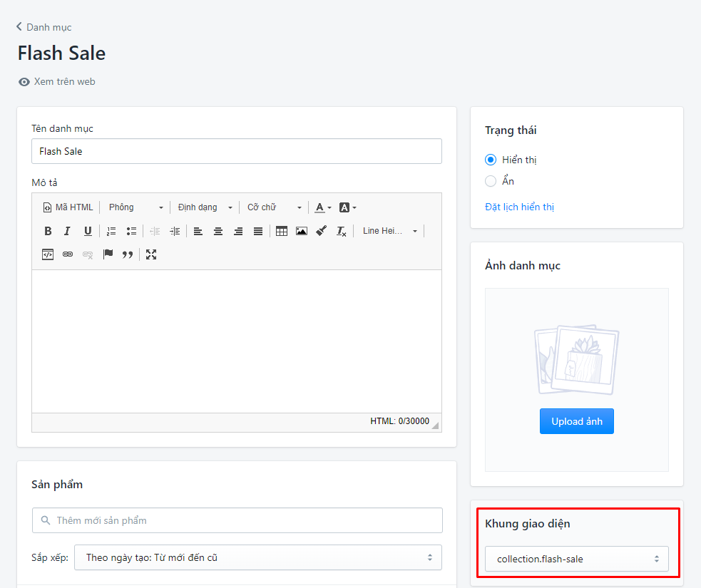Expand the collection.flash-sale template dropdown
This screenshot has height=588, width=701.
pyautogui.click(x=576, y=559)
